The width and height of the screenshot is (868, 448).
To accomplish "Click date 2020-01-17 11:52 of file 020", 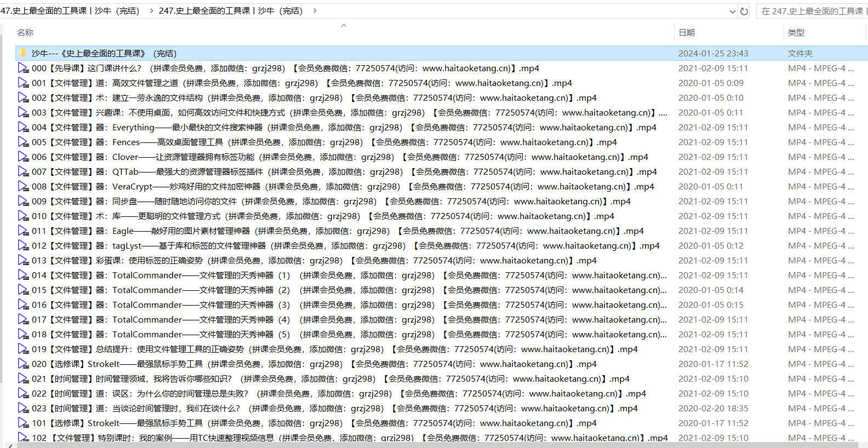I will (713, 364).
